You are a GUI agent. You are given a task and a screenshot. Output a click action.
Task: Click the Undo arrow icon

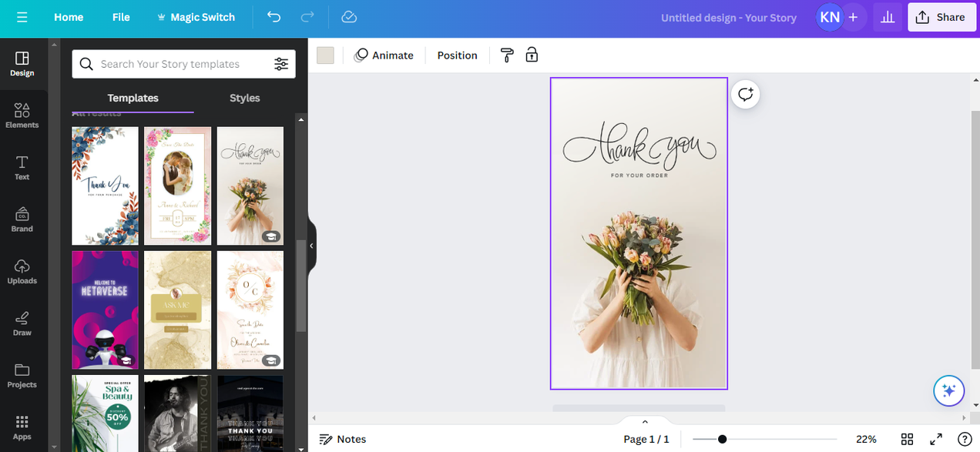point(274,17)
